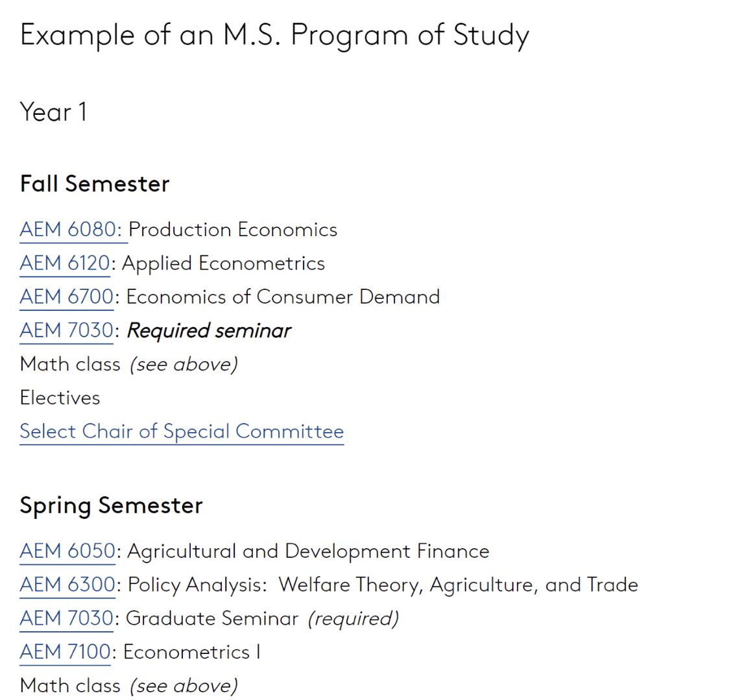Click the Electives line
This screenshot has height=700, width=731.
pyautogui.click(x=60, y=398)
